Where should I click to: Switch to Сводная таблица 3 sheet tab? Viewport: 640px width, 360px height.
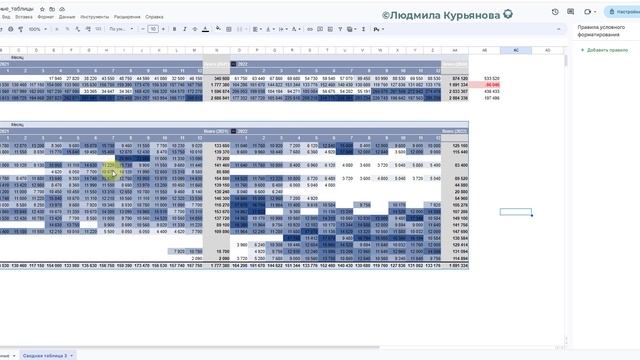tap(45, 356)
